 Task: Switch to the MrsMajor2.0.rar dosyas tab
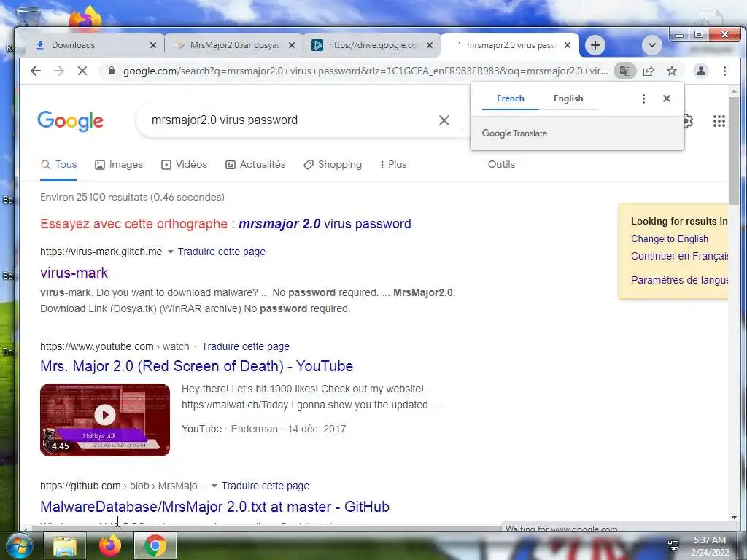click(x=233, y=45)
